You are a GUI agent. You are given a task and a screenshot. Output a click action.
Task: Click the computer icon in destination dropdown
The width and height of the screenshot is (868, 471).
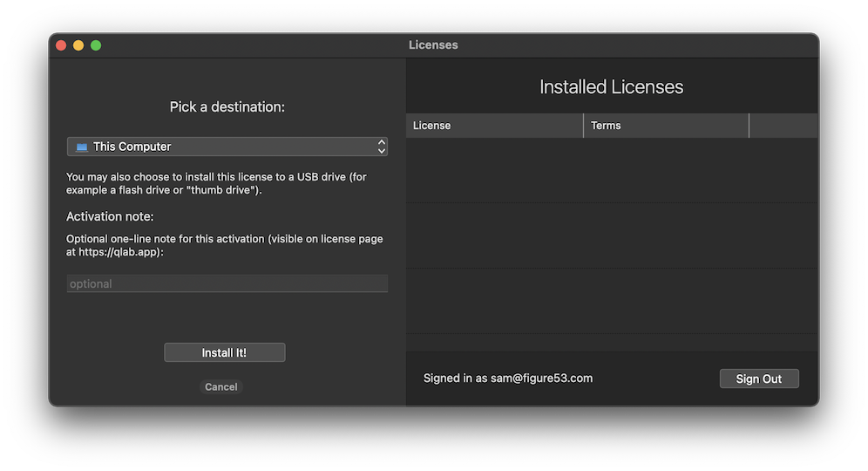82,147
